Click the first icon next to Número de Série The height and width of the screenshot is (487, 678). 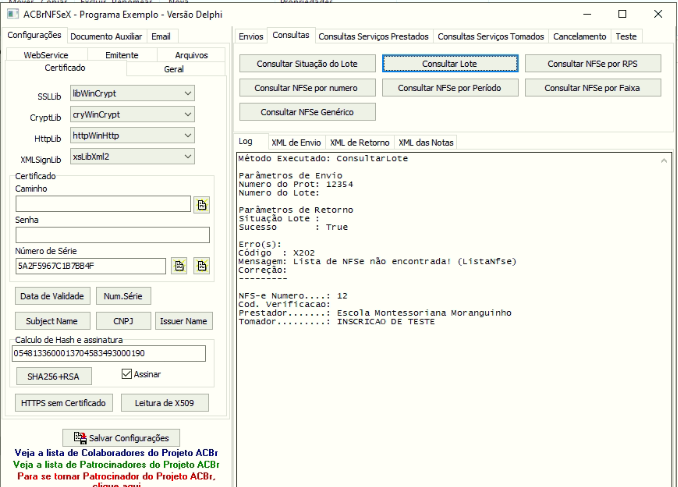(179, 266)
